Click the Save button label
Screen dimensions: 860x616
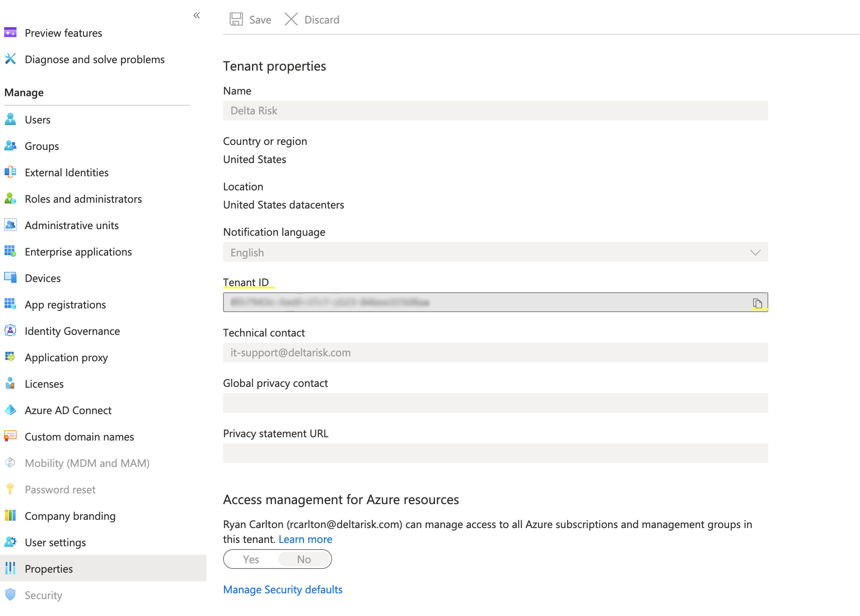coord(260,20)
